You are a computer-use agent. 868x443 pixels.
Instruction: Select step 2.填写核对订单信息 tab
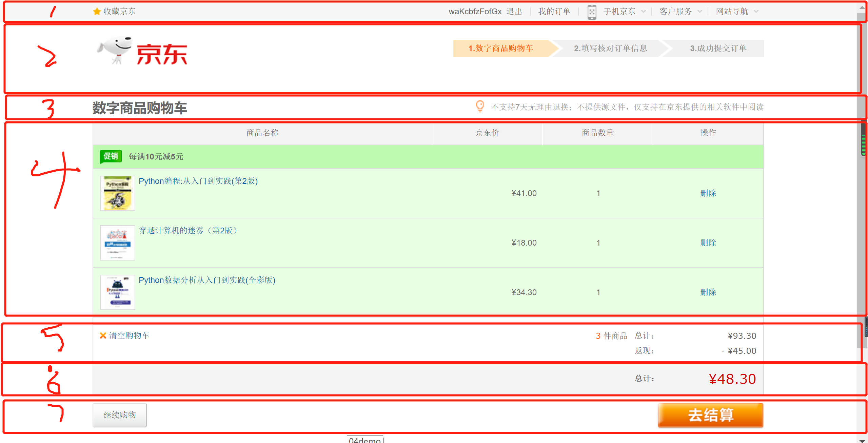[x=610, y=49]
